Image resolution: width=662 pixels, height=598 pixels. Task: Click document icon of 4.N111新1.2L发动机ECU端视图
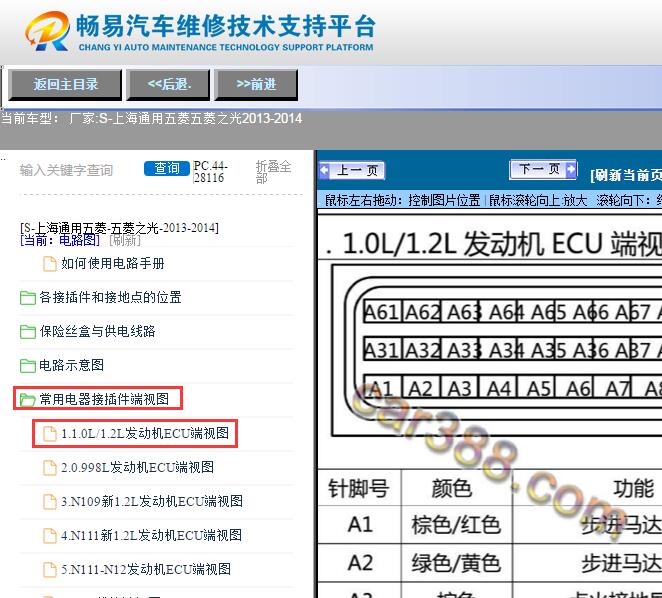(50, 535)
